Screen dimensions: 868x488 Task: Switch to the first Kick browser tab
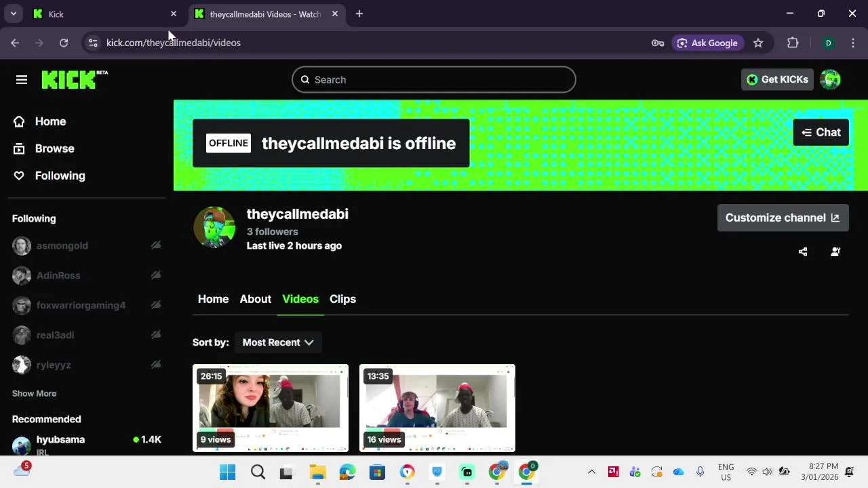102,14
